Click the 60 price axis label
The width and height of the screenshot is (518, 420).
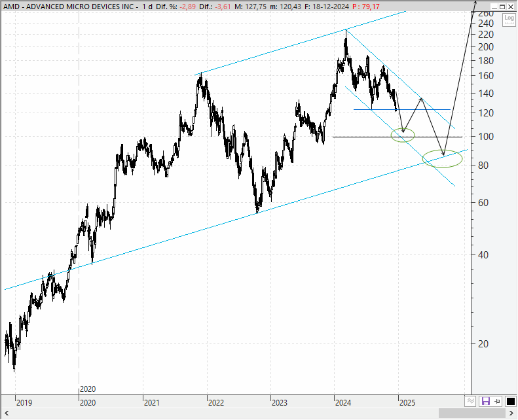(x=483, y=203)
